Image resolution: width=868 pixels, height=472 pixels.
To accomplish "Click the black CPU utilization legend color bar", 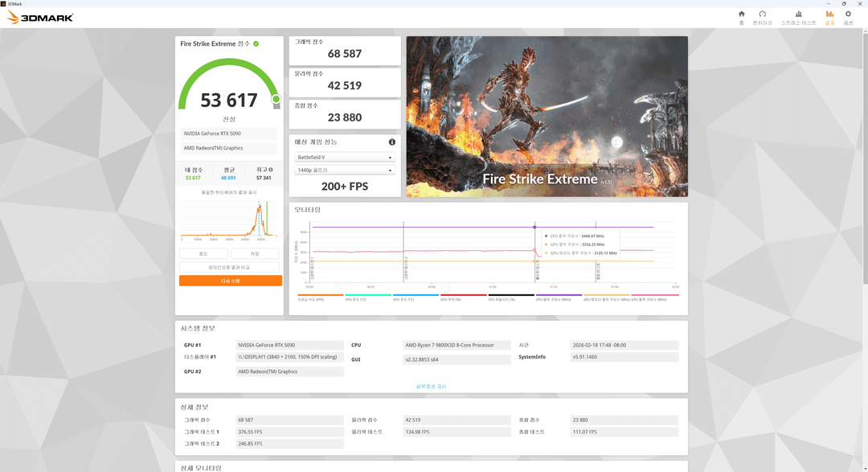I will tap(510, 295).
